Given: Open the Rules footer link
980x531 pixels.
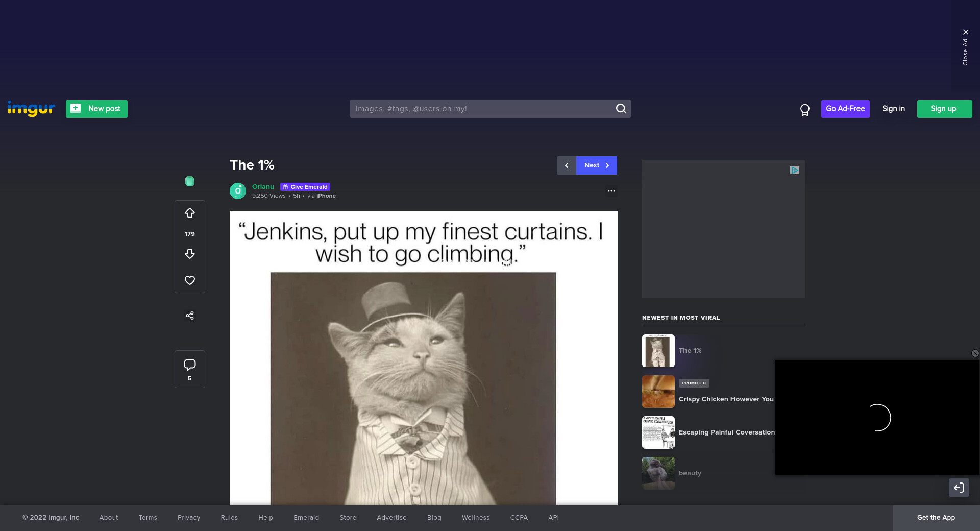Looking at the screenshot, I should 229,518.
